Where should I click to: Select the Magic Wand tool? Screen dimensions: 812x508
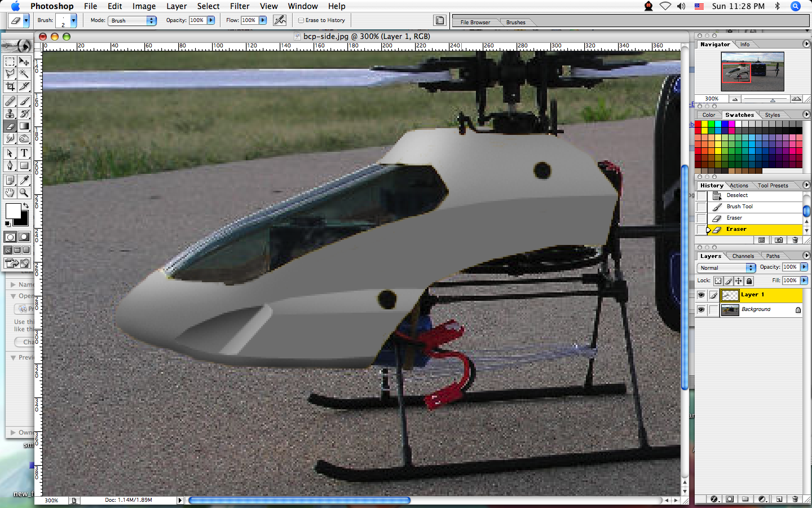(x=24, y=74)
